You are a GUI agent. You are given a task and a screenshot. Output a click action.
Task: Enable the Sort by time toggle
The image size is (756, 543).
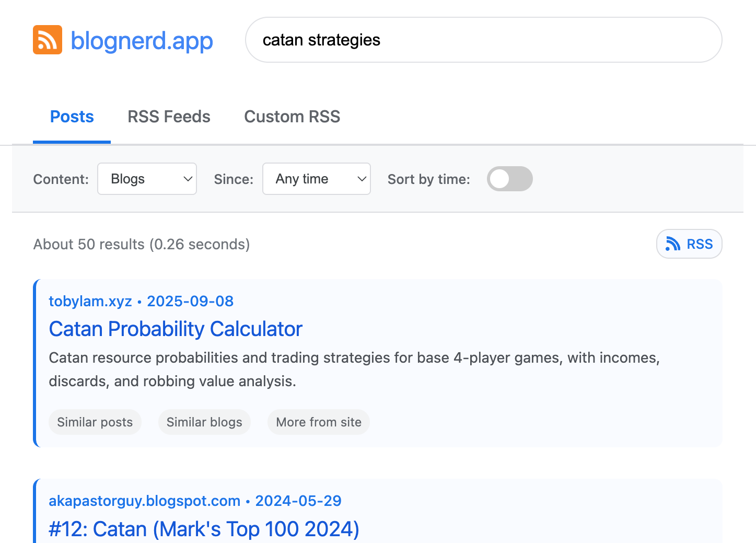point(509,179)
